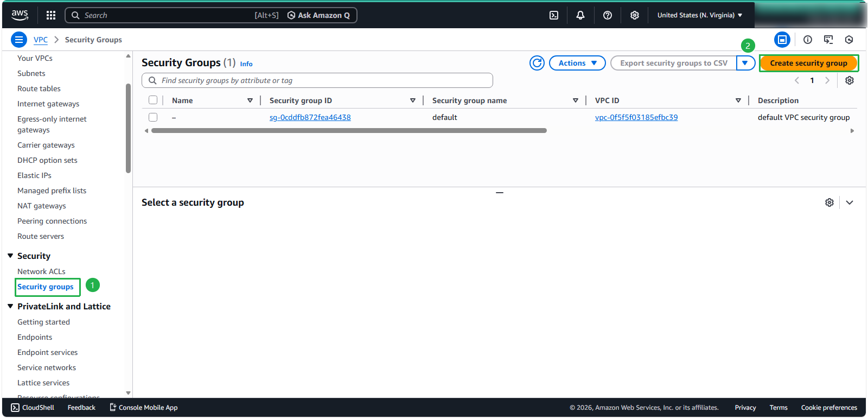868x419 pixels.
Task: Click the hexagon icon at the breadcrumb bar's right end
Action: [x=849, y=40]
